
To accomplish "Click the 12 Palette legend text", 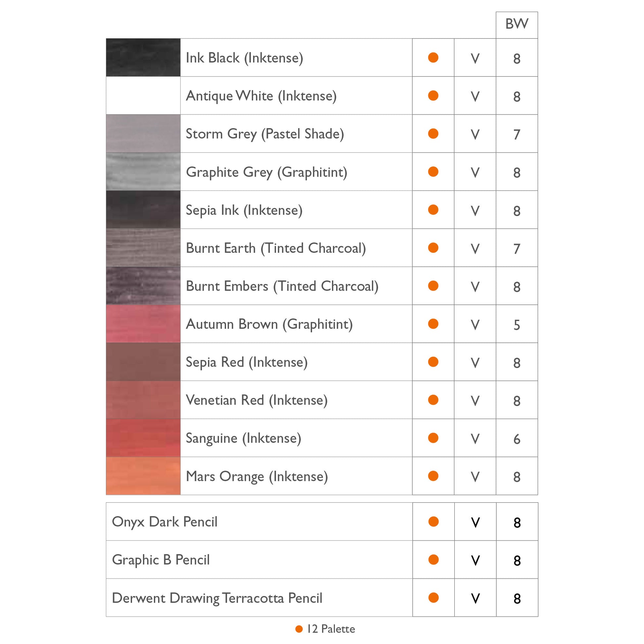I will click(x=331, y=629).
